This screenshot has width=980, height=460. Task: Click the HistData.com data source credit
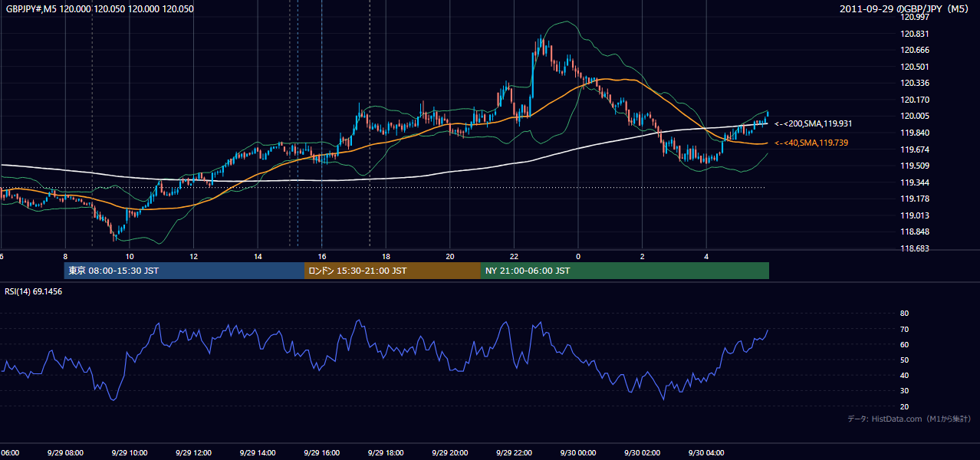[909, 419]
